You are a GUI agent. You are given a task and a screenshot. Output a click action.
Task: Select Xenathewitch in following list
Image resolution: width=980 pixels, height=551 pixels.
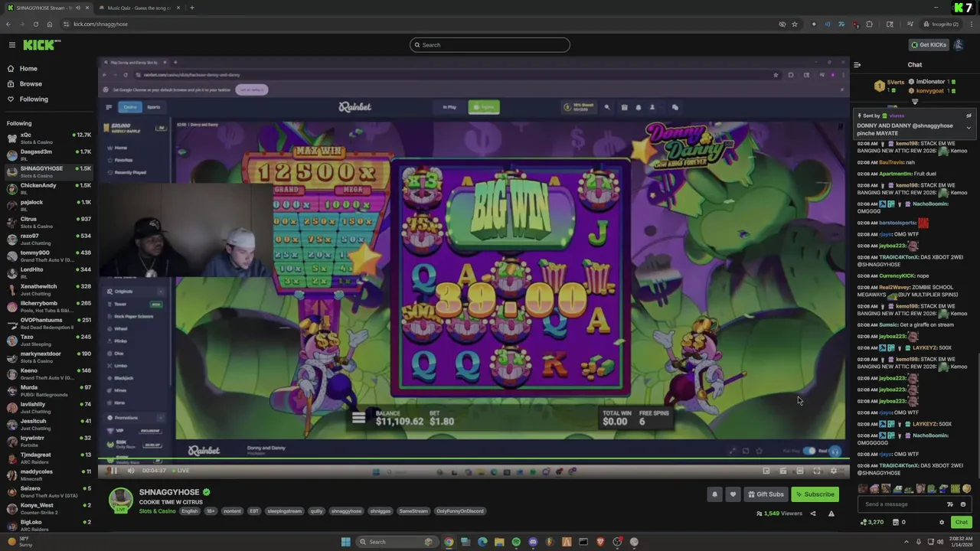click(47, 289)
